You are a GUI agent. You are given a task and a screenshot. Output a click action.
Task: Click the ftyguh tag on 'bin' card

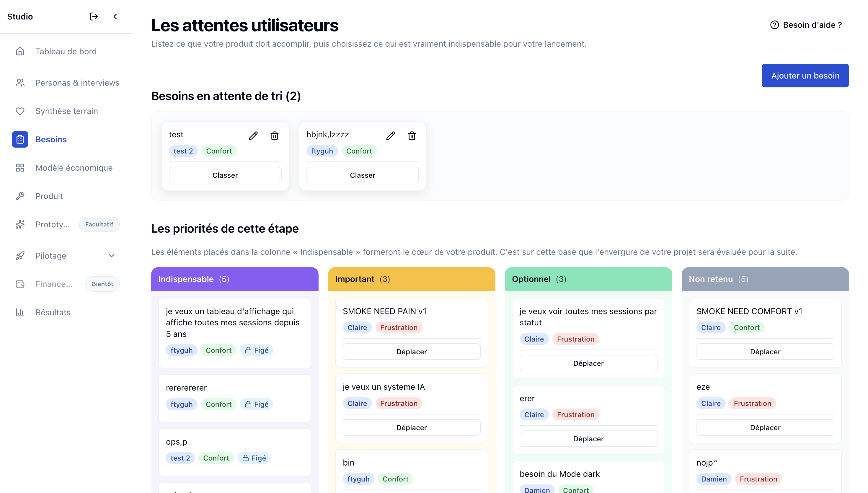(358, 479)
